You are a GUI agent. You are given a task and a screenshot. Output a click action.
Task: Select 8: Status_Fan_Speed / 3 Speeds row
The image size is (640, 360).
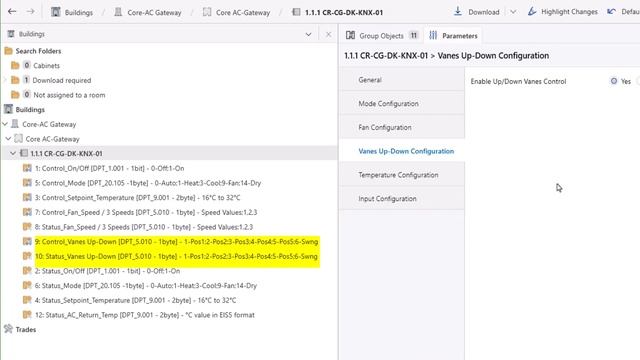(144, 227)
